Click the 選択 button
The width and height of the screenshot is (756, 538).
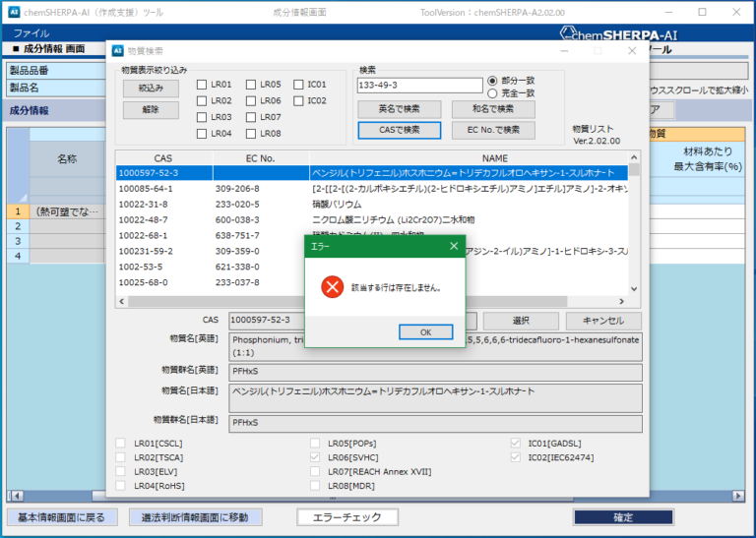pos(521,321)
